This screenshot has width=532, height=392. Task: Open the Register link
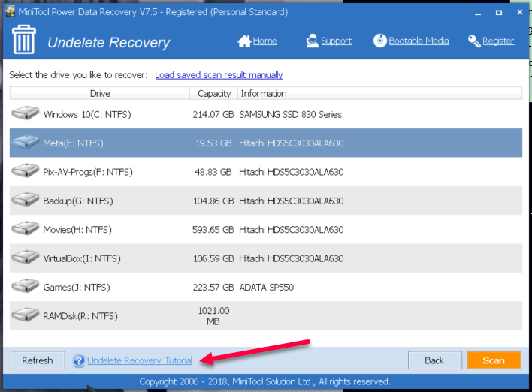pyautogui.click(x=498, y=41)
